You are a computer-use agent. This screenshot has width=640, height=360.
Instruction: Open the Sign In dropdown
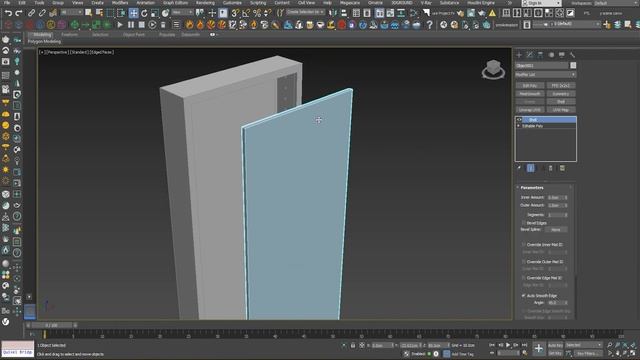pyautogui.click(x=542, y=3)
